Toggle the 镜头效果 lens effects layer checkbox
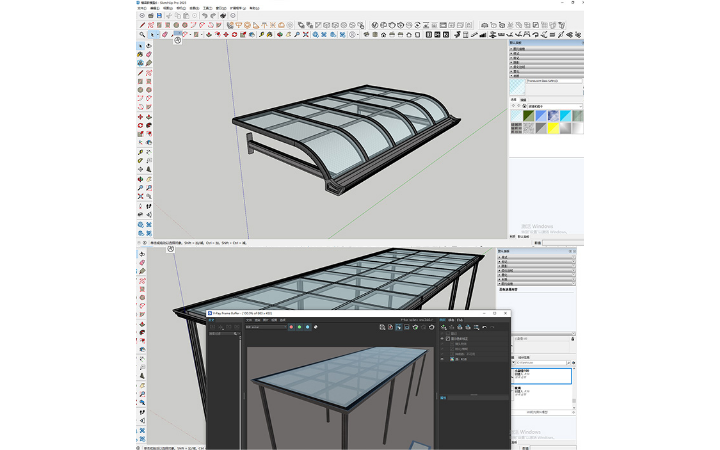720x450 pixels. (452, 344)
